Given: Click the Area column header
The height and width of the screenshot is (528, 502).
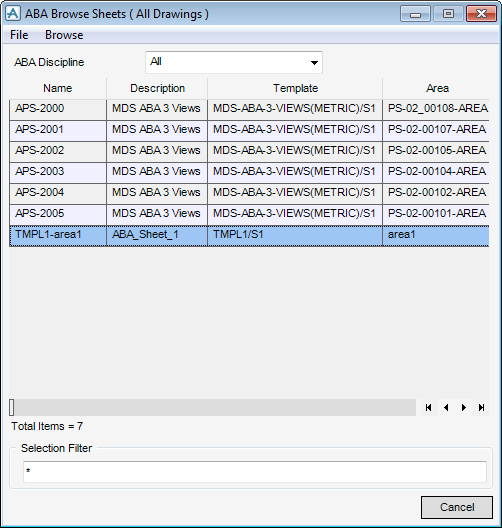Looking at the screenshot, I should pyautogui.click(x=437, y=88).
